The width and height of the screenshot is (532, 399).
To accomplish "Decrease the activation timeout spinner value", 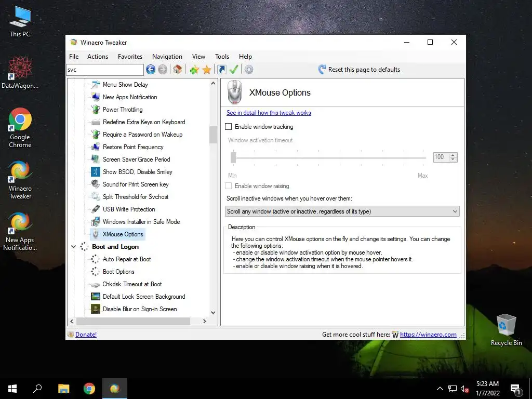I will coord(453,159).
